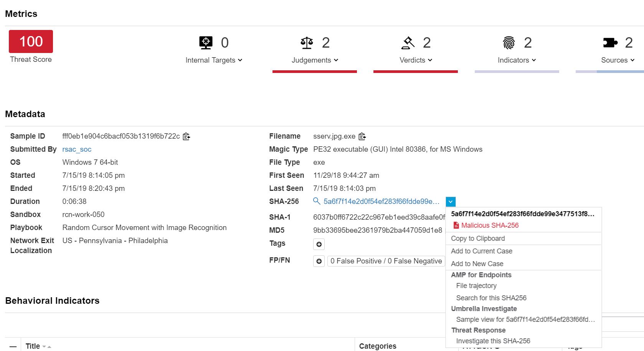Sort behavioral indicators by Title column

coord(33,346)
